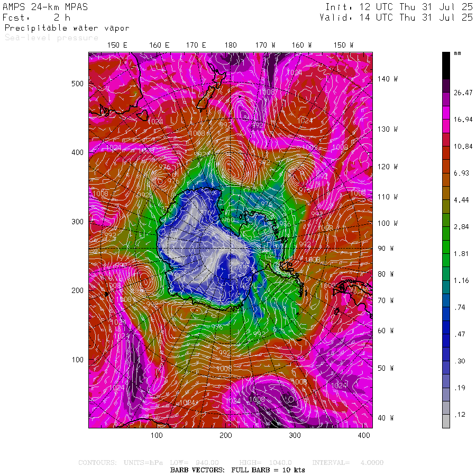The width and height of the screenshot is (476, 476).
Task: Select the "Init: 12 UTC Thu 31 Jul 25" line
Action: tap(399, 7)
